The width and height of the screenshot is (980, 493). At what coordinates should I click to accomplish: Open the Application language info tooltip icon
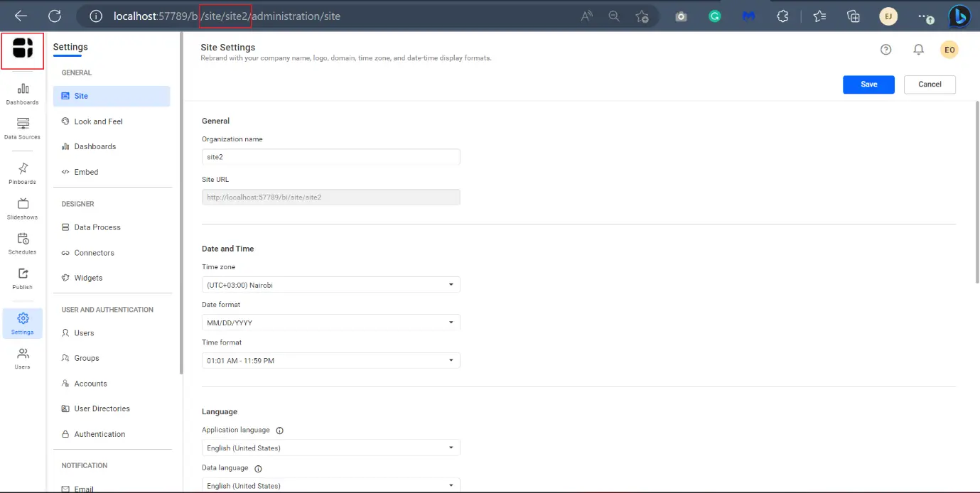click(279, 430)
